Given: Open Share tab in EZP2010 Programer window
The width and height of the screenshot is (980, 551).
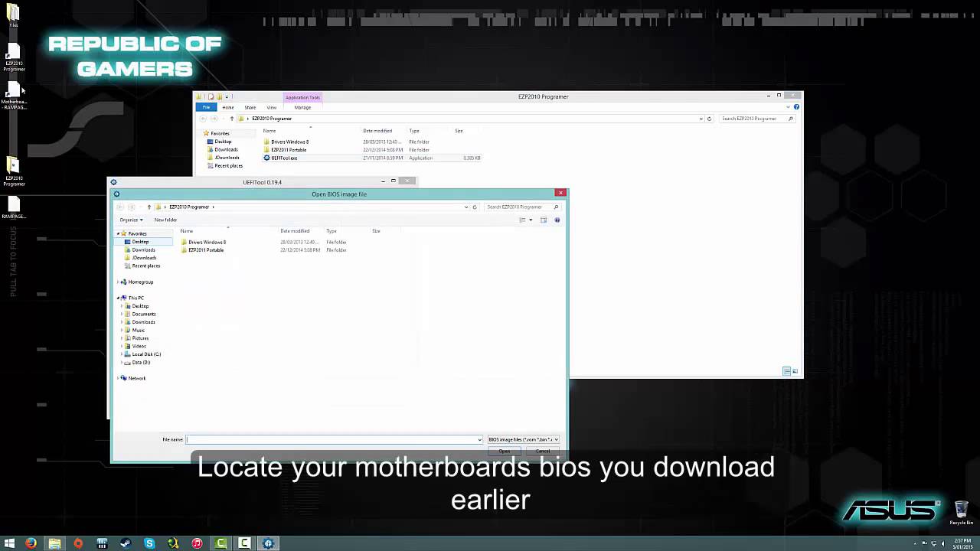Looking at the screenshot, I should click(250, 107).
